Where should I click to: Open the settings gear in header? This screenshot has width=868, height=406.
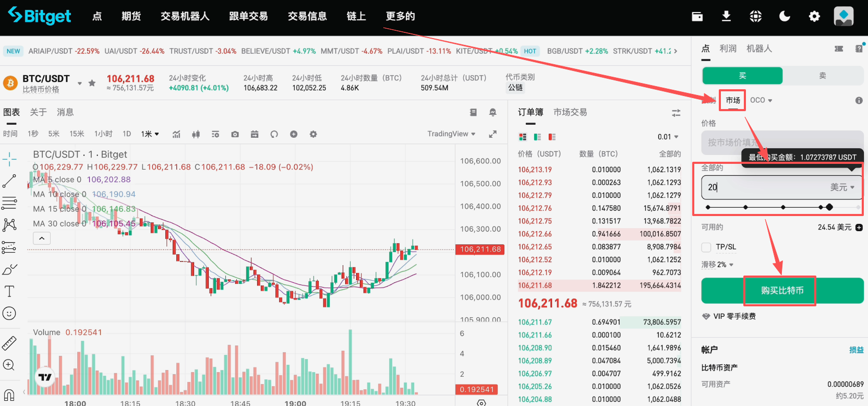[814, 17]
